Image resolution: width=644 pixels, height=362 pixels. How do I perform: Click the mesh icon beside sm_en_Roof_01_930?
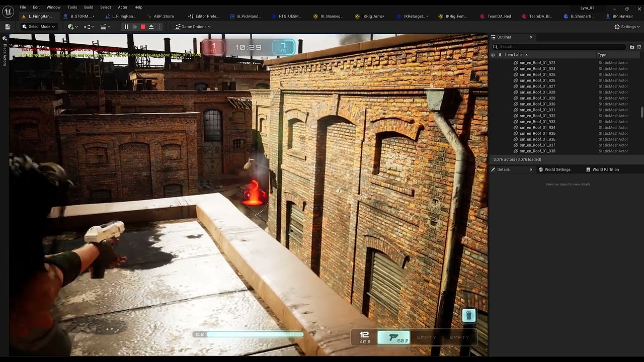coord(516,104)
